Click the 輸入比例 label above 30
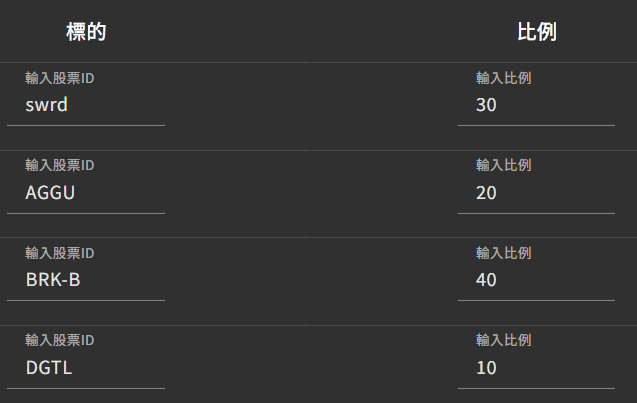The width and height of the screenshot is (637, 403). pos(503,78)
